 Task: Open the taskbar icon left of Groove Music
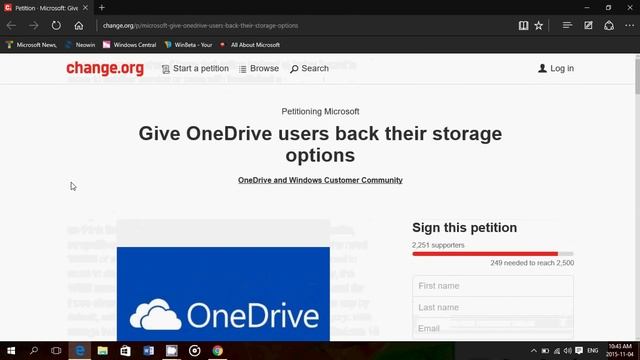(172, 351)
